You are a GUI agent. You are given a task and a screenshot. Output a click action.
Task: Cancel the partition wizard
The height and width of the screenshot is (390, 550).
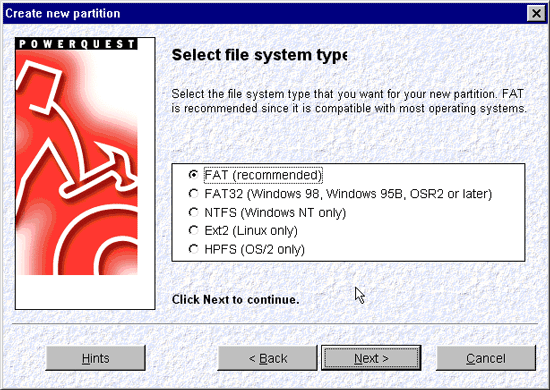(x=486, y=358)
